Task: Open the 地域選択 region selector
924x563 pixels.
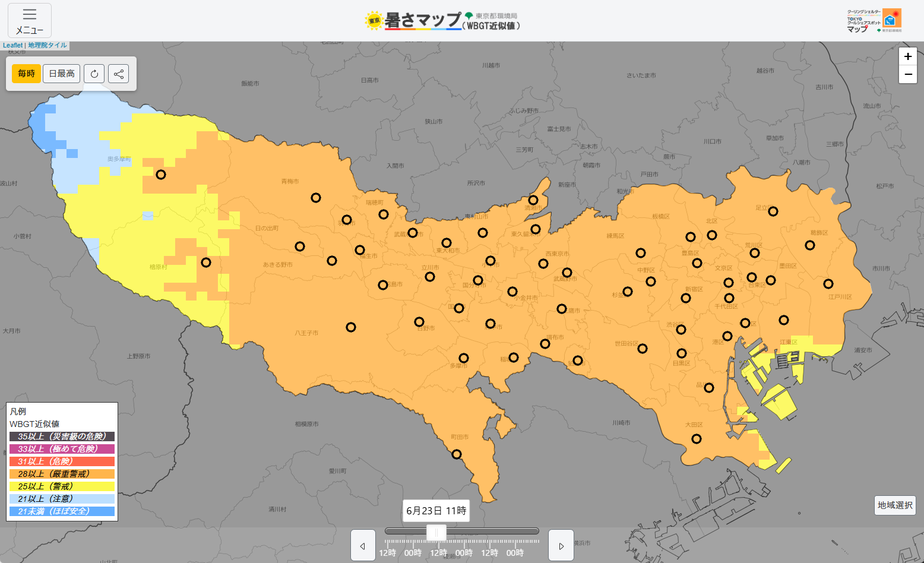Action: [x=895, y=505]
